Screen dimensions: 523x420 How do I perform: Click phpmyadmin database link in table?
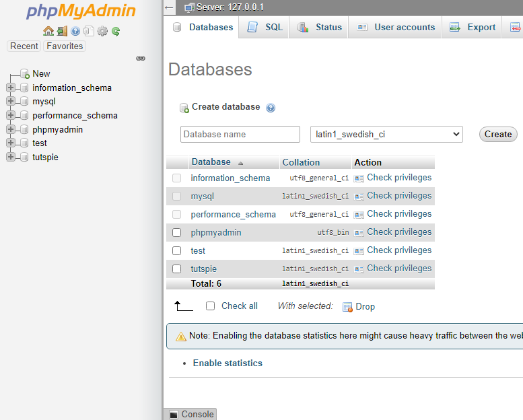point(216,232)
